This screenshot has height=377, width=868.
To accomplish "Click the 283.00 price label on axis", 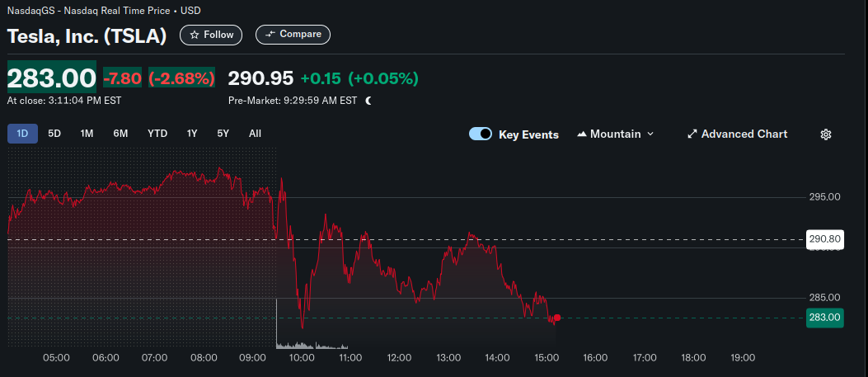I will click(x=825, y=318).
